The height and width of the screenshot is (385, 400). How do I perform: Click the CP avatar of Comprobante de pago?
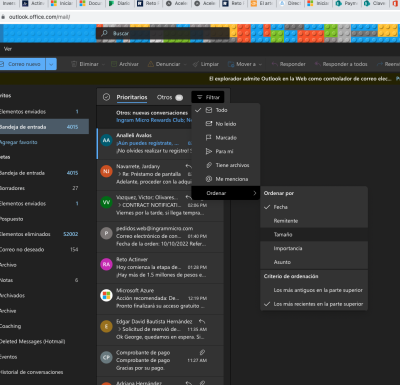coord(106,357)
